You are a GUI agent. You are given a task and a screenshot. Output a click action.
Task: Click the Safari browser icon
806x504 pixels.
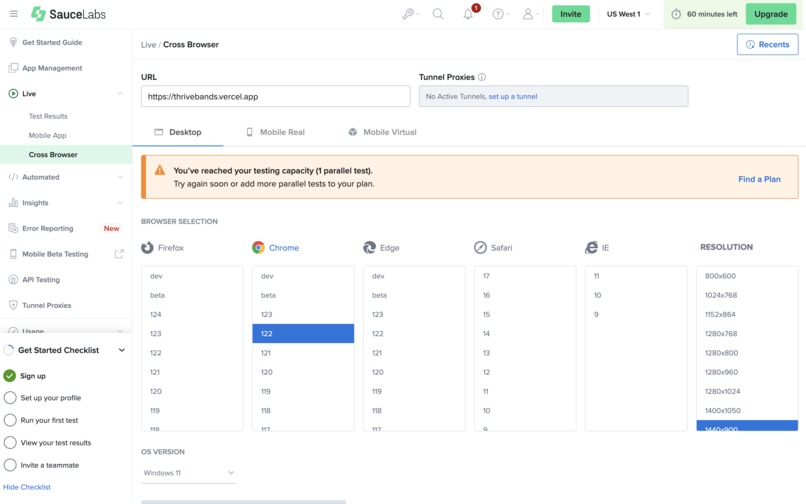480,248
